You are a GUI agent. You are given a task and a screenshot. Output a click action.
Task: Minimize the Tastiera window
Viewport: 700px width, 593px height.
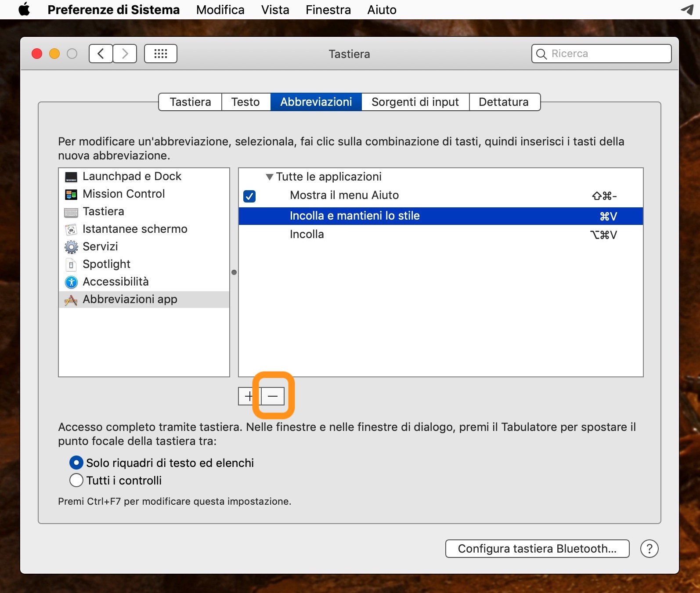click(54, 54)
